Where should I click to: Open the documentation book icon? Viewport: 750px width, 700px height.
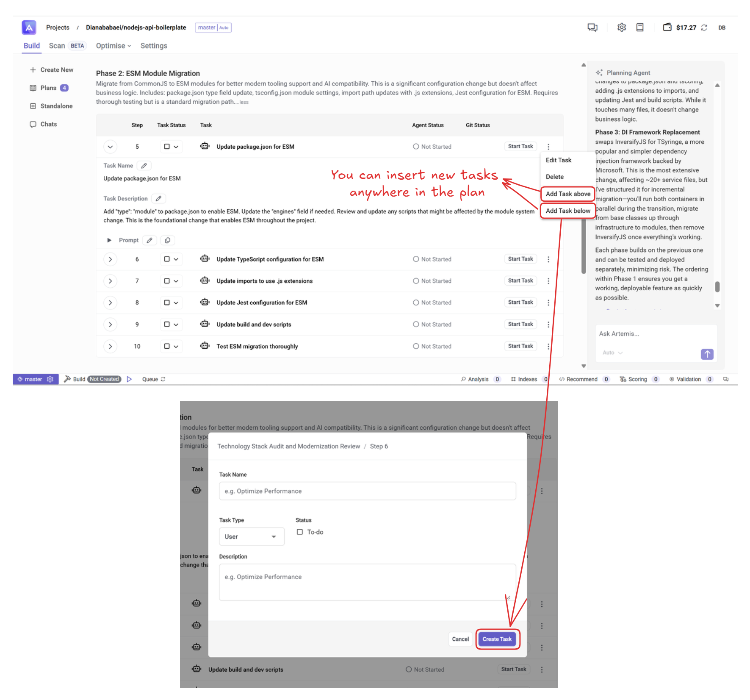[x=640, y=28]
